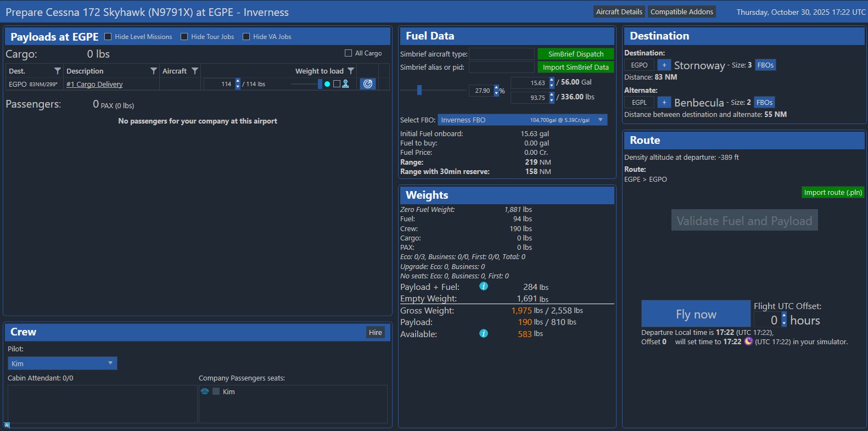Viewport: 868px width, 431px height.
Task: Open the Compatible Addons tab
Action: [x=681, y=12]
